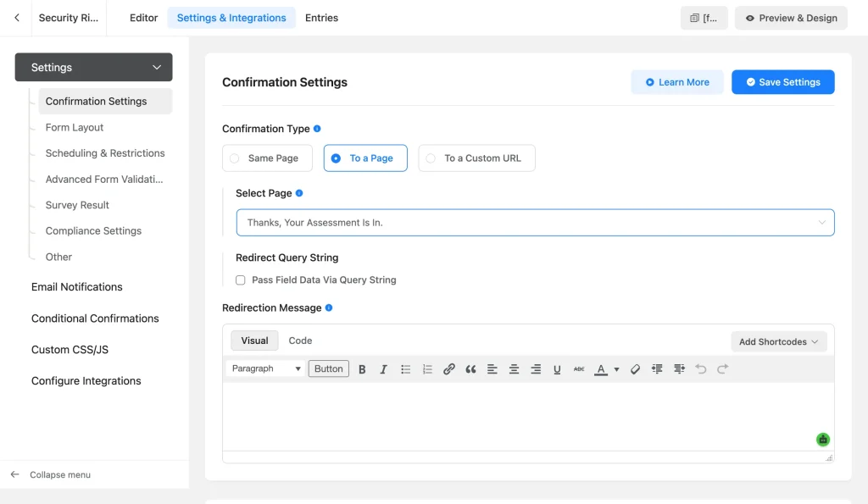Underline the selected text
The height and width of the screenshot is (504, 868).
pos(557,369)
